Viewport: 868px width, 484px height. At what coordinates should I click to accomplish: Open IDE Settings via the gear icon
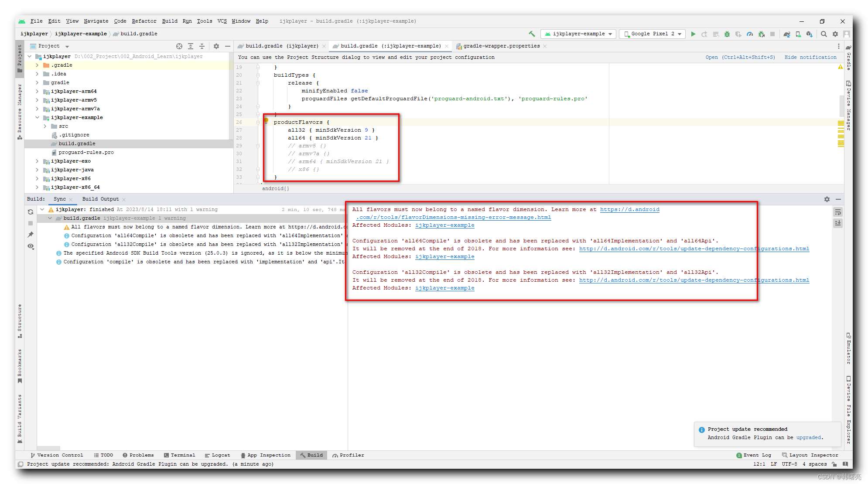(x=835, y=34)
